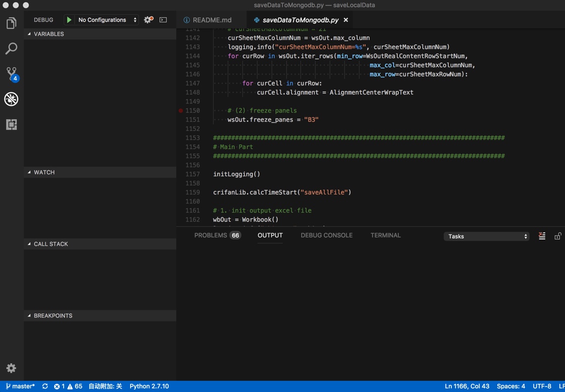
Task: Open the Extensions view icon
Action: click(11, 124)
